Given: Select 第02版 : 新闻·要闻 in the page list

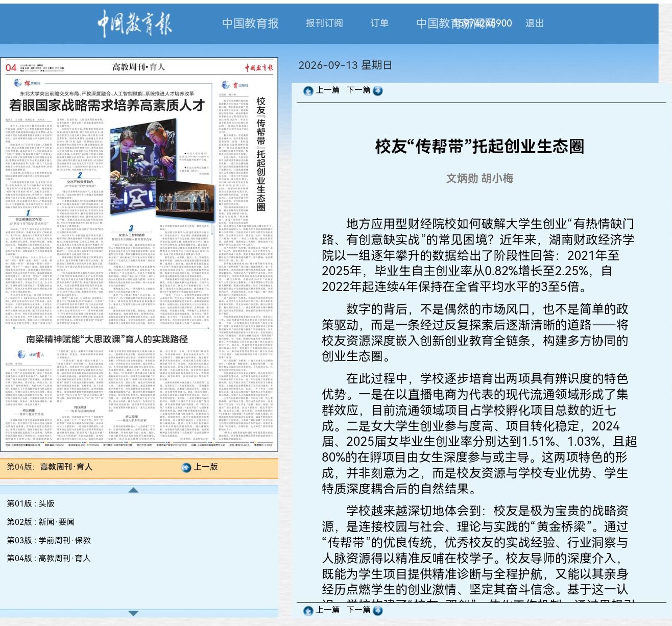Looking at the screenshot, I should coord(41,522).
